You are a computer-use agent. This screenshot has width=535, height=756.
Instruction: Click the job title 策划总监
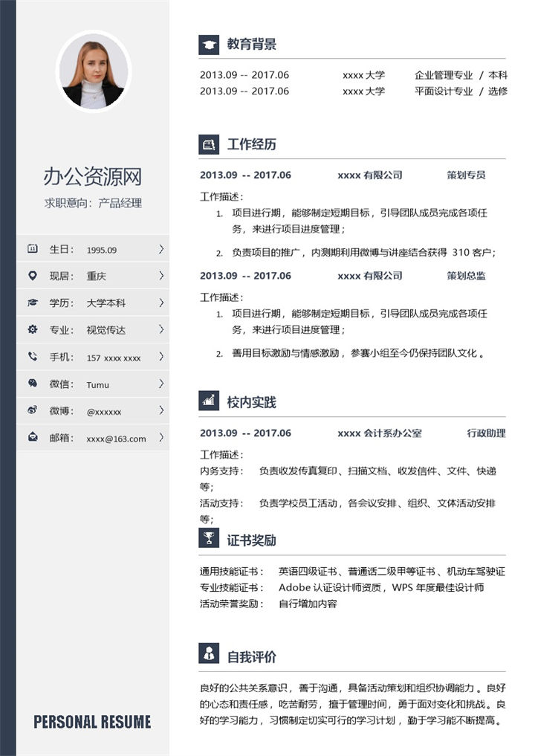[466, 276]
